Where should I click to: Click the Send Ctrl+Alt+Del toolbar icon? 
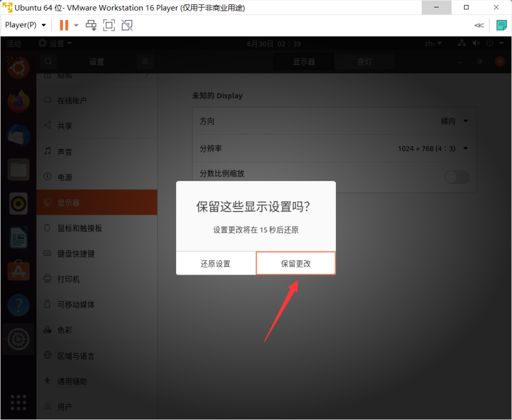click(x=91, y=25)
